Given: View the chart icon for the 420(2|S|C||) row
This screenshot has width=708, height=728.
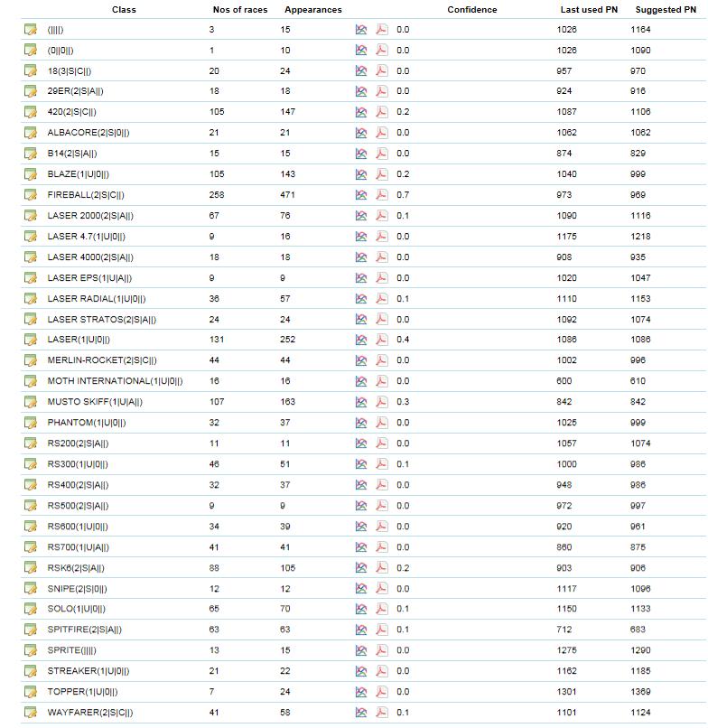Looking at the screenshot, I should pyautogui.click(x=360, y=112).
